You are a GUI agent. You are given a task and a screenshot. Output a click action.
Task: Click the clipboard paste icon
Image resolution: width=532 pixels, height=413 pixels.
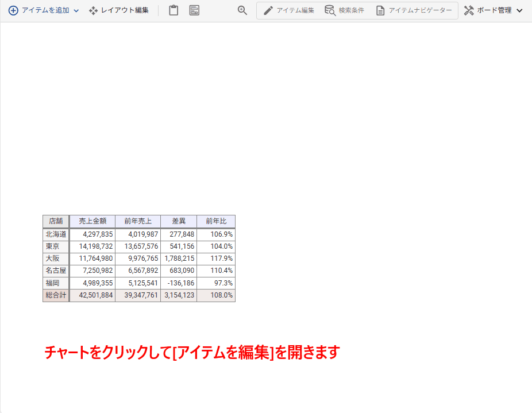174,10
